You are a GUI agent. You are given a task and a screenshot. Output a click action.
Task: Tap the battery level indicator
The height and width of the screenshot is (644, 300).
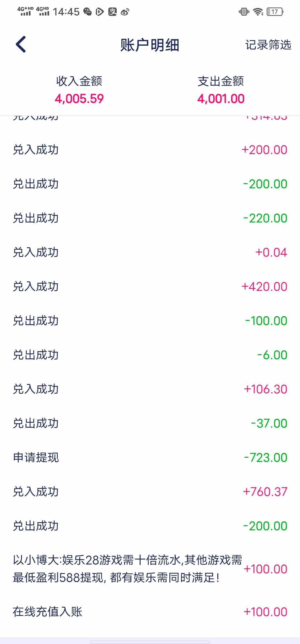(275, 12)
